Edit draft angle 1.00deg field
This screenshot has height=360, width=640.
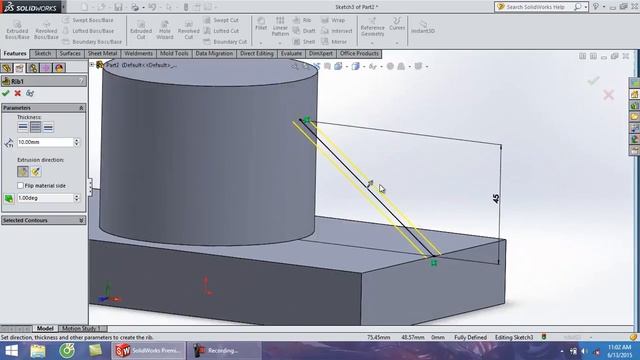[x=44, y=198]
